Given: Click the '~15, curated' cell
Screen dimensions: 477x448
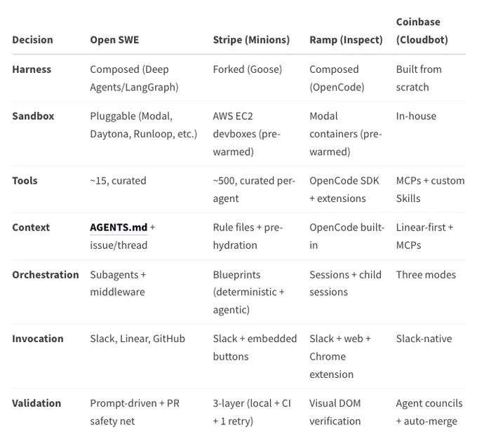Looking at the screenshot, I should tap(118, 180).
